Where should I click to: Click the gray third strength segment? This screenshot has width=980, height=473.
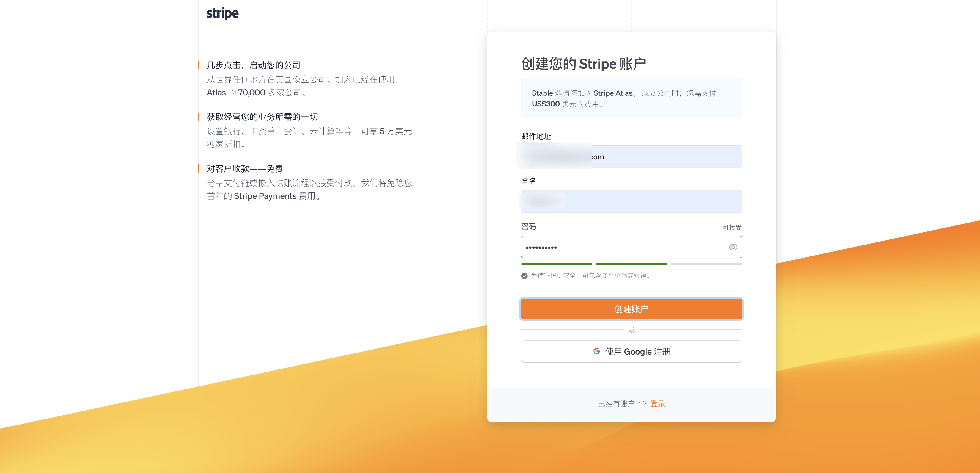point(706,264)
